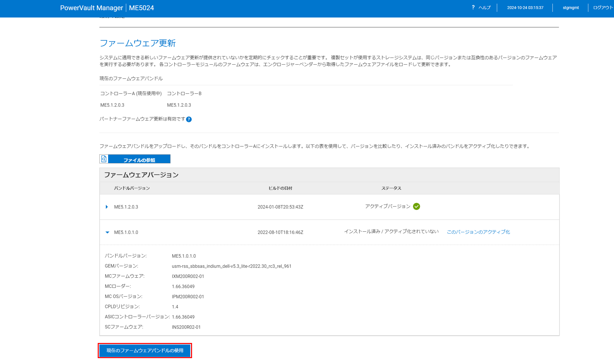Click the コントローラーB label
This screenshot has width=614, height=364.
point(184,93)
